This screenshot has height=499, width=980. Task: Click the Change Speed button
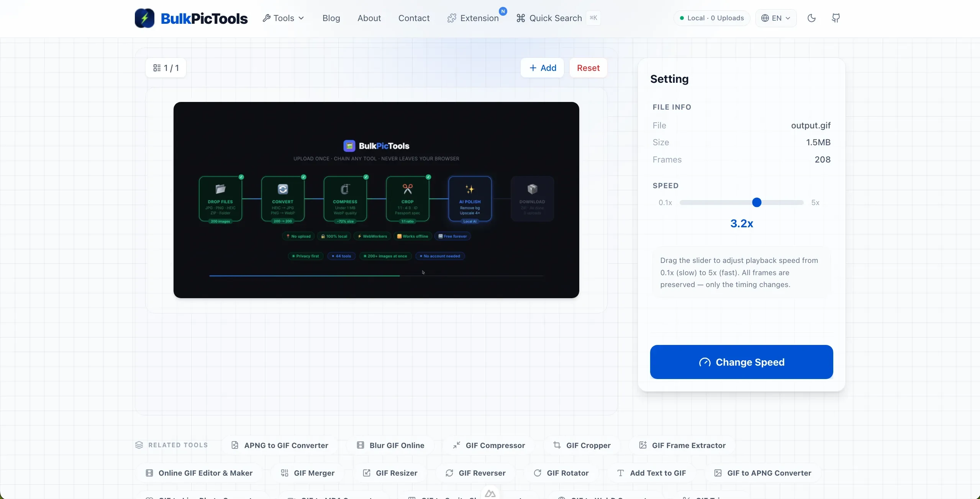pos(741,362)
